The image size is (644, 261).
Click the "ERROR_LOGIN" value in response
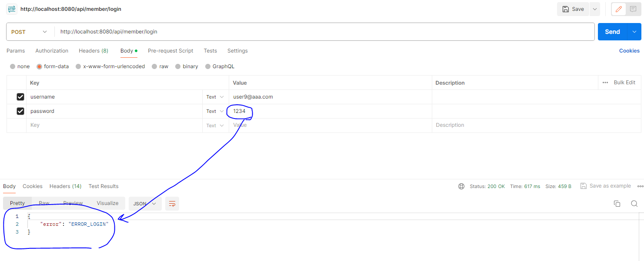[88, 224]
